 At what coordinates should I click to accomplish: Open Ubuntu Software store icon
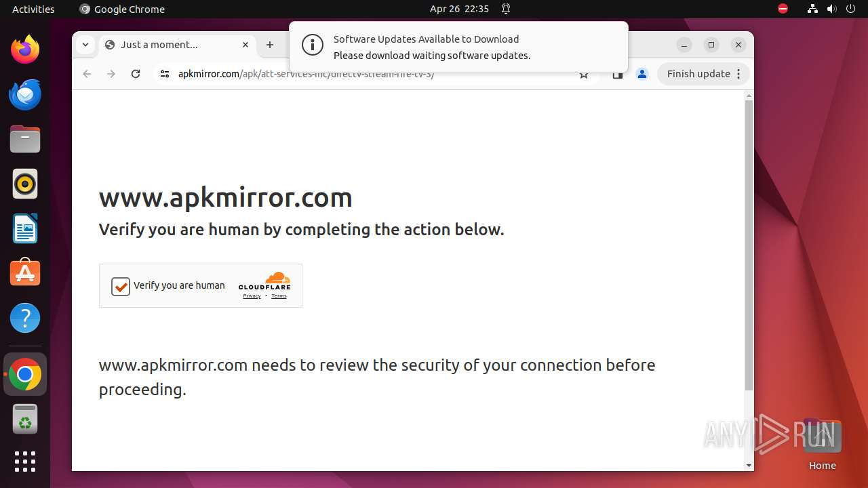[x=25, y=273]
